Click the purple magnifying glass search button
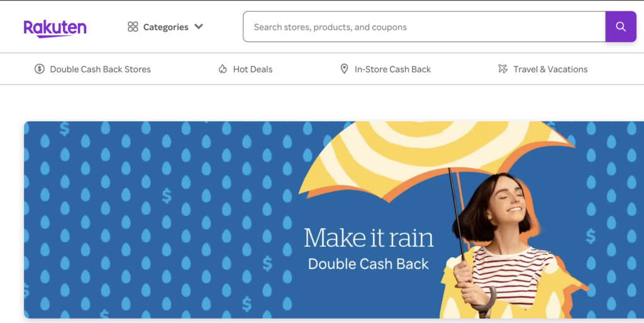This screenshot has height=323, width=644. tap(621, 26)
